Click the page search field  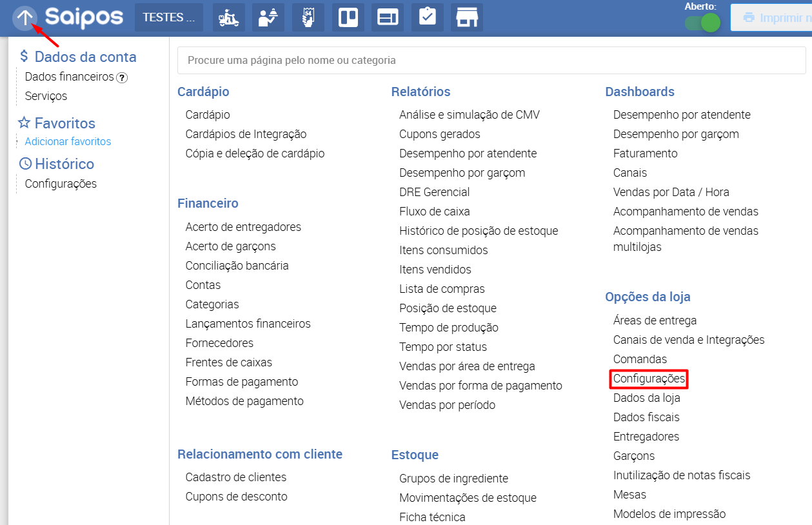point(491,60)
